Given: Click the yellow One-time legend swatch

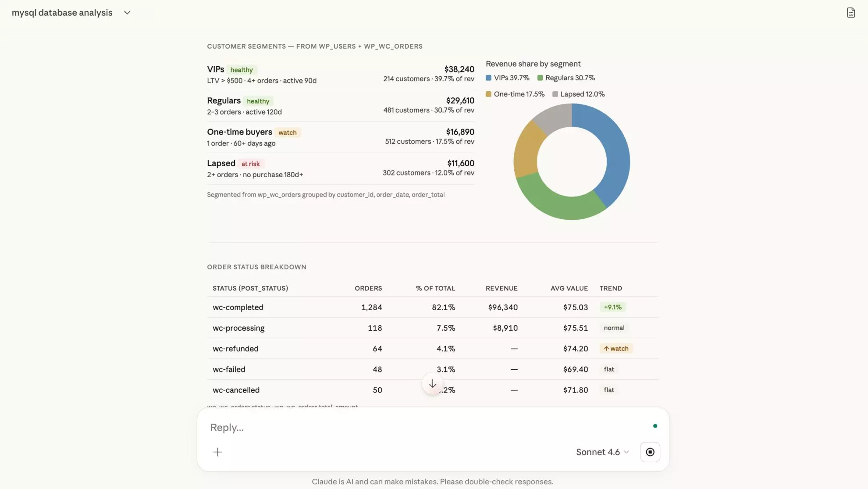Looking at the screenshot, I should point(488,94).
